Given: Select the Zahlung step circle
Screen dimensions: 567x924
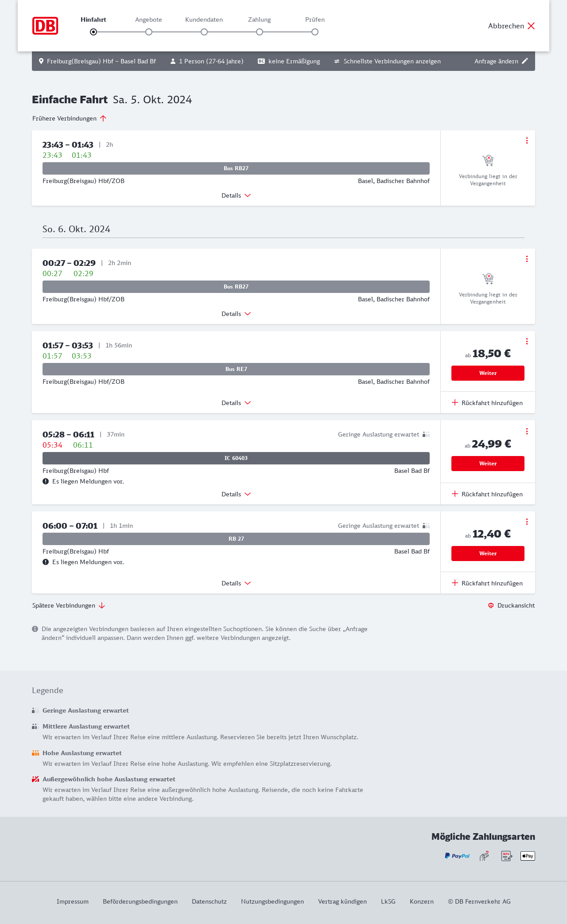Looking at the screenshot, I should pos(260,32).
